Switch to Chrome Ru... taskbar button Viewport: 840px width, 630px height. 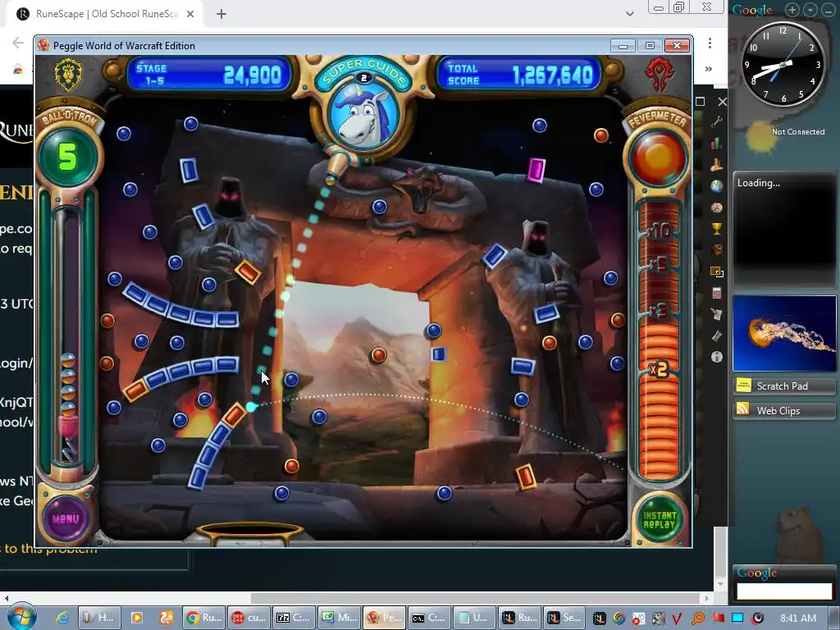pyautogui.click(x=204, y=618)
